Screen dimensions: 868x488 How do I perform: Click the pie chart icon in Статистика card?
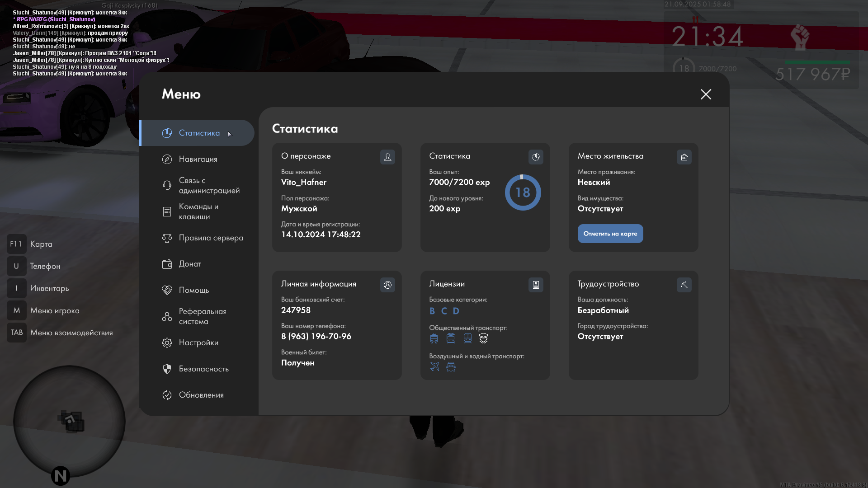coord(536,157)
